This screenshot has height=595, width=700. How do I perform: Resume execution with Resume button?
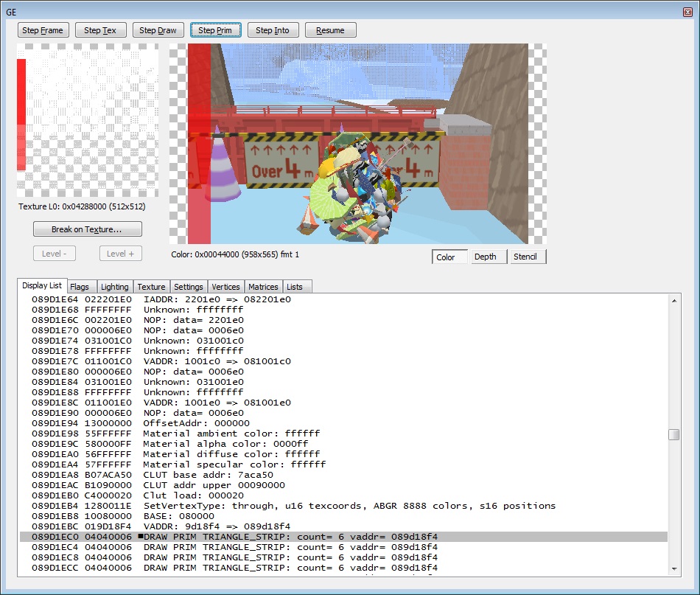(x=330, y=30)
